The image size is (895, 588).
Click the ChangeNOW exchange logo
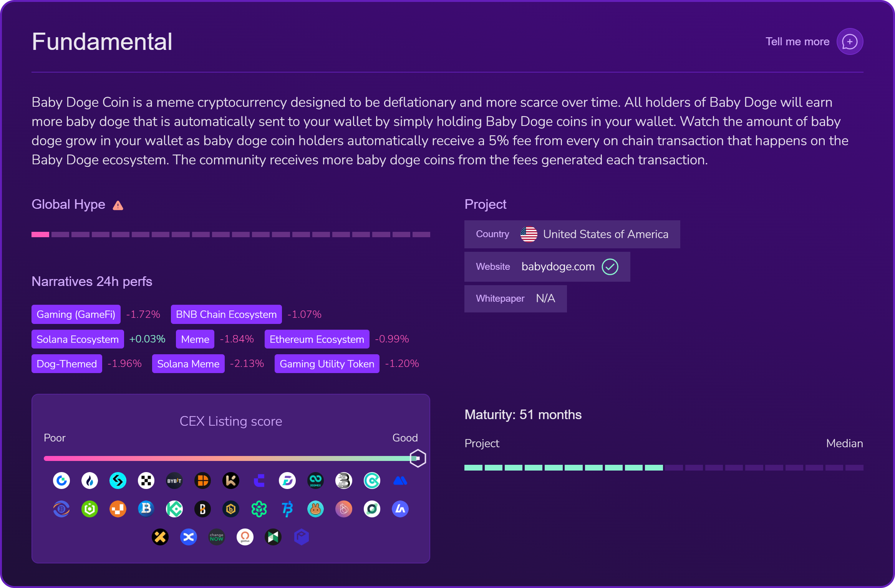217,537
